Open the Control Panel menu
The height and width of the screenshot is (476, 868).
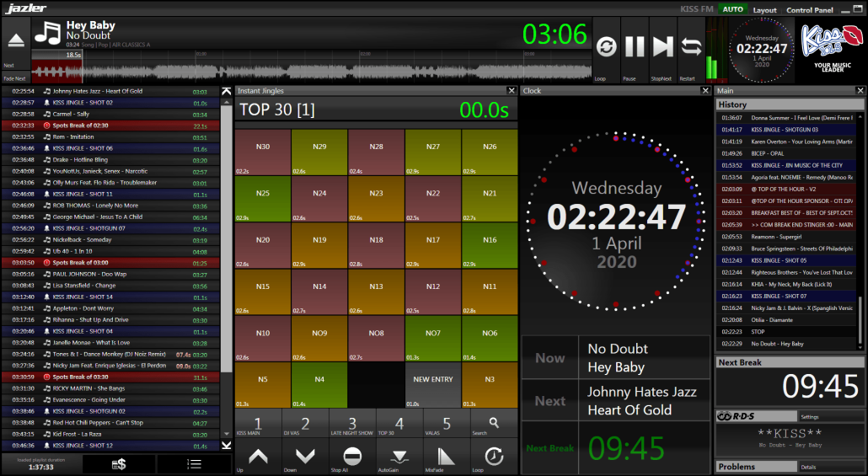[x=809, y=10]
